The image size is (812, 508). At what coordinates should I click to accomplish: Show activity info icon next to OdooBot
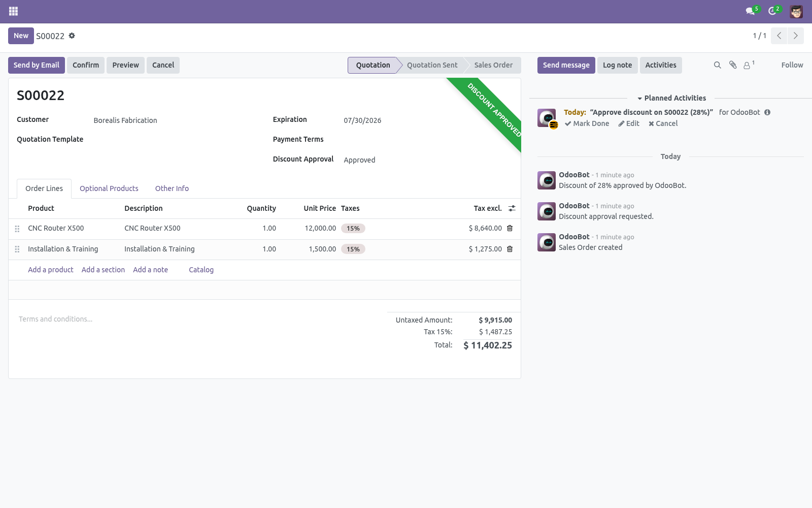(767, 112)
